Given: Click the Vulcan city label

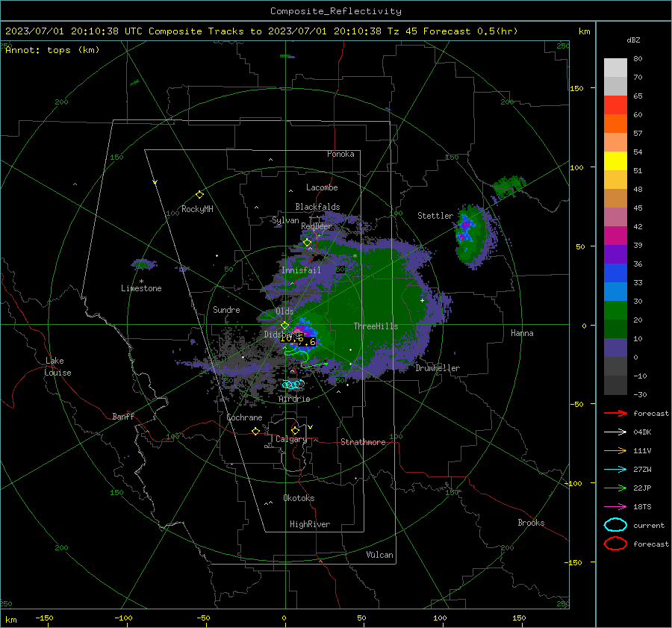Looking at the screenshot, I should [x=379, y=555].
